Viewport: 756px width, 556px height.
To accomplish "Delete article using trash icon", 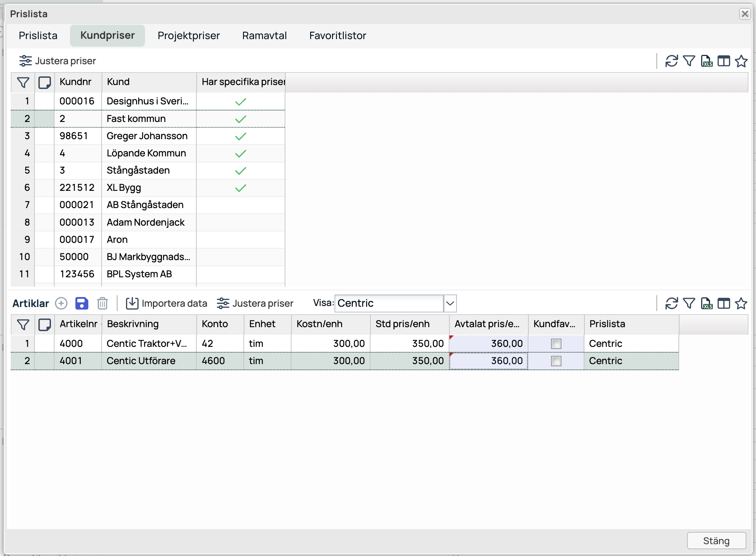I will click(x=102, y=303).
